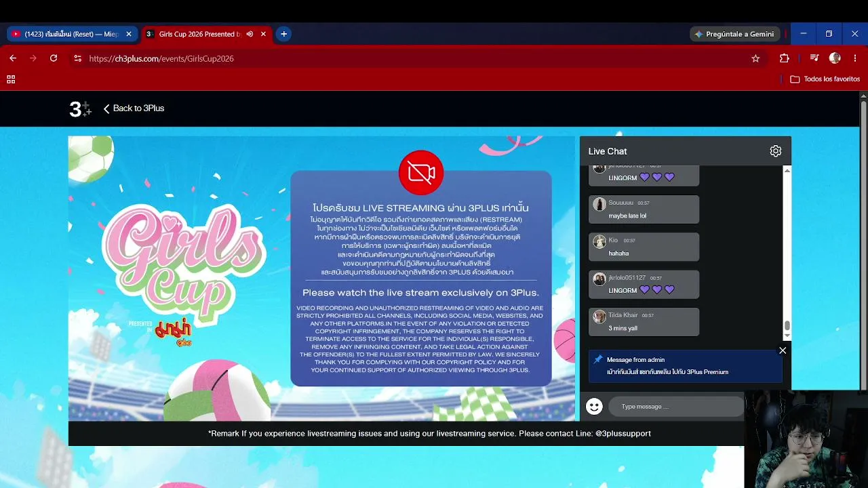
Task: Click the 'Pregúntale a Gemini' button
Action: click(x=735, y=34)
